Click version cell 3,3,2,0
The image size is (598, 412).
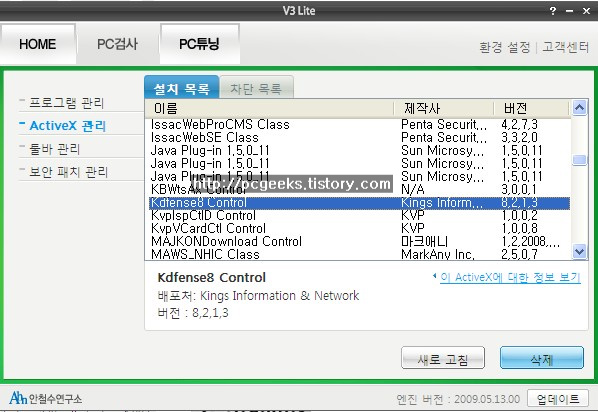[519, 137]
